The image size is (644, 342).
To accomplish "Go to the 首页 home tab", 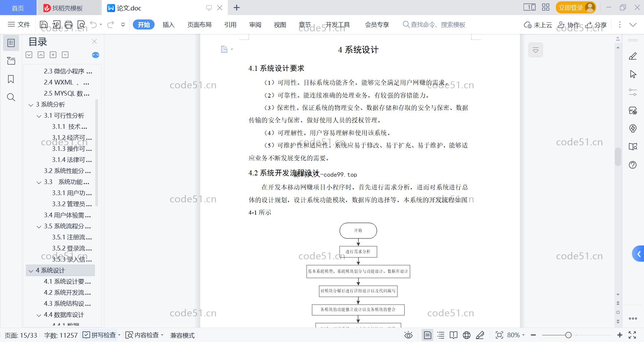I will tap(18, 8).
